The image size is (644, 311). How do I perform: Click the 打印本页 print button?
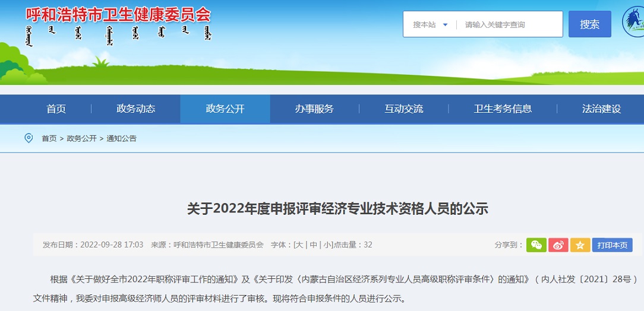click(612, 245)
